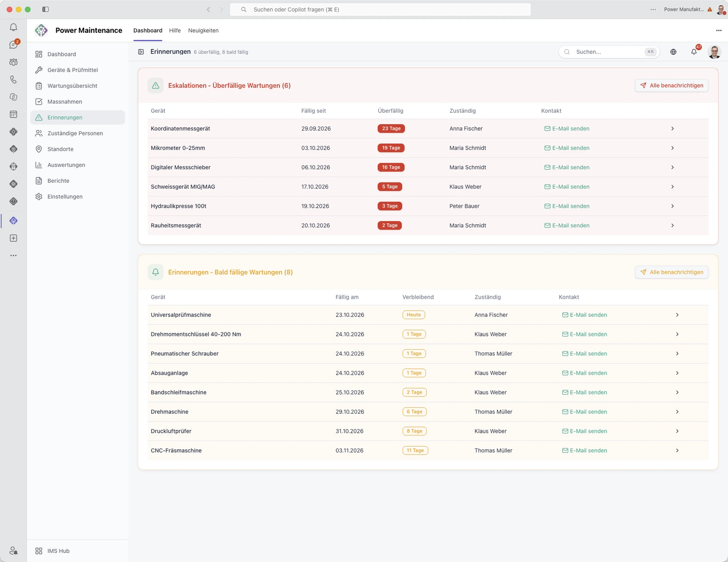
Task: Expand the Hydraulikpresse 100t row chevron
Action: pyautogui.click(x=672, y=206)
